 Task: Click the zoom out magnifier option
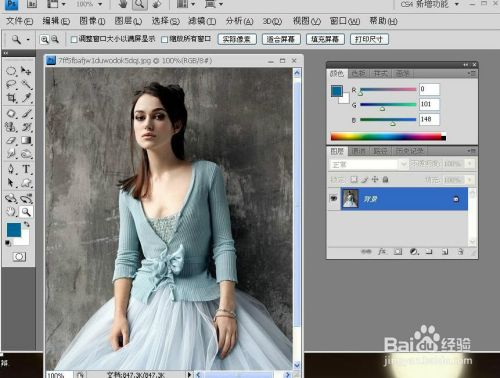tap(55, 39)
